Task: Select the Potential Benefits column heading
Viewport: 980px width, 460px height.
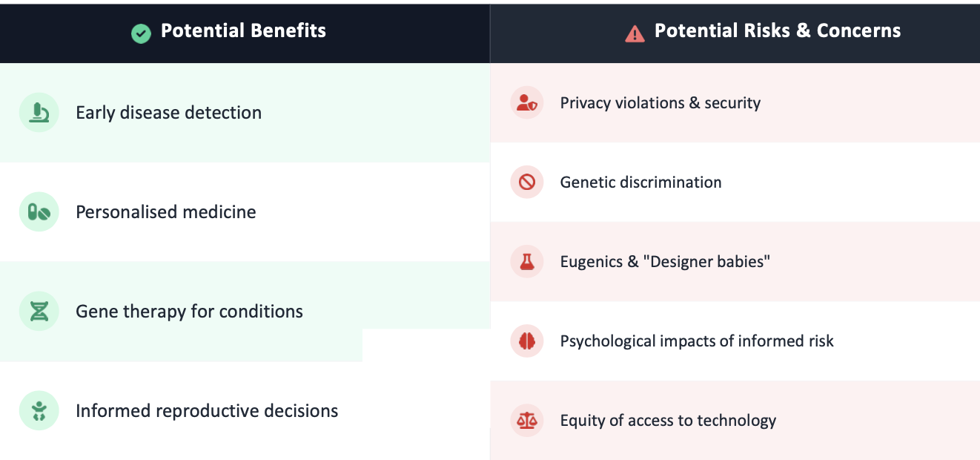Action: (243, 30)
